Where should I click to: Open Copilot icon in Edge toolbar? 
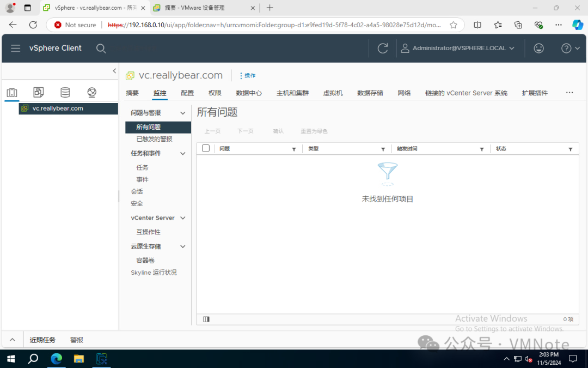tap(578, 25)
